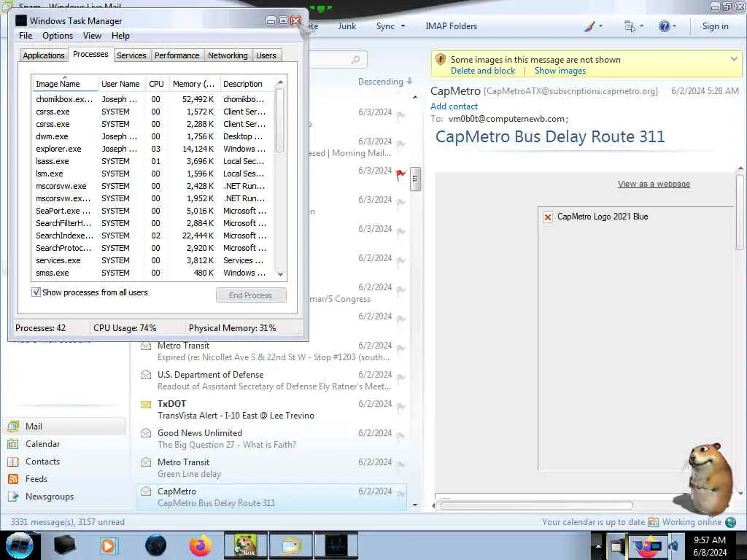Switch to the Performance tab

pos(177,55)
